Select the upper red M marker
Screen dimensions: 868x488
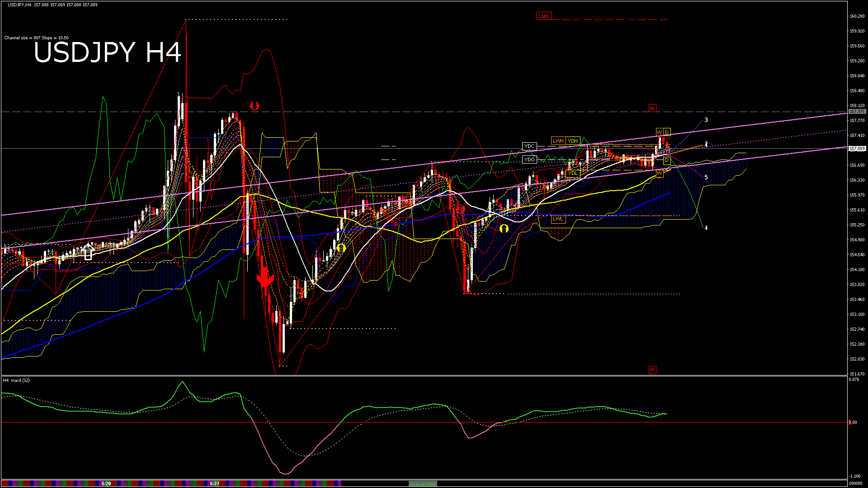(652, 108)
